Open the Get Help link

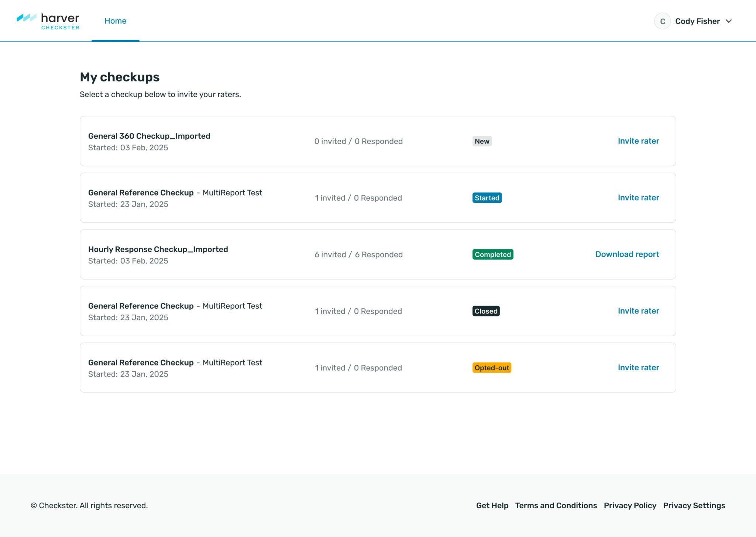492,506
